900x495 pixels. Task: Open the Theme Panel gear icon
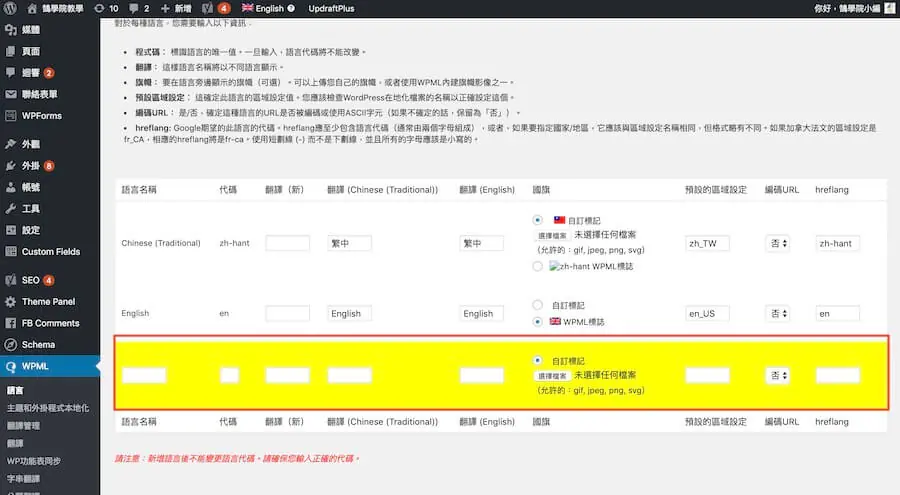pos(10,301)
